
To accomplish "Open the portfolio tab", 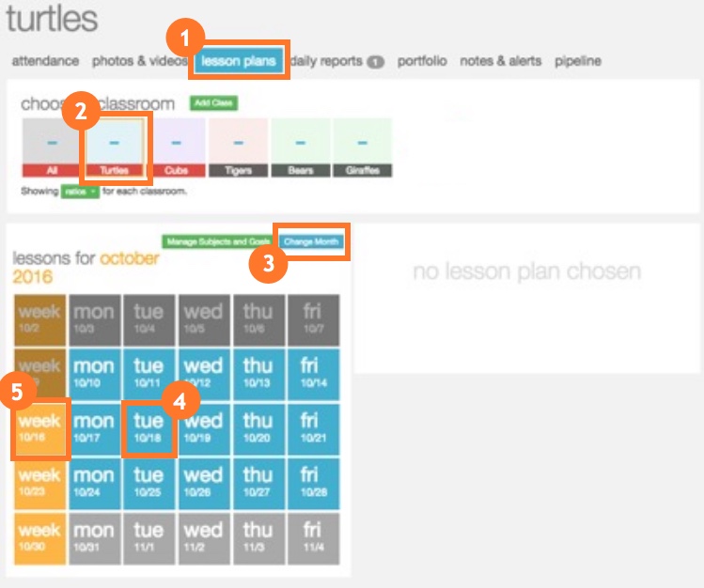I will pyautogui.click(x=422, y=61).
